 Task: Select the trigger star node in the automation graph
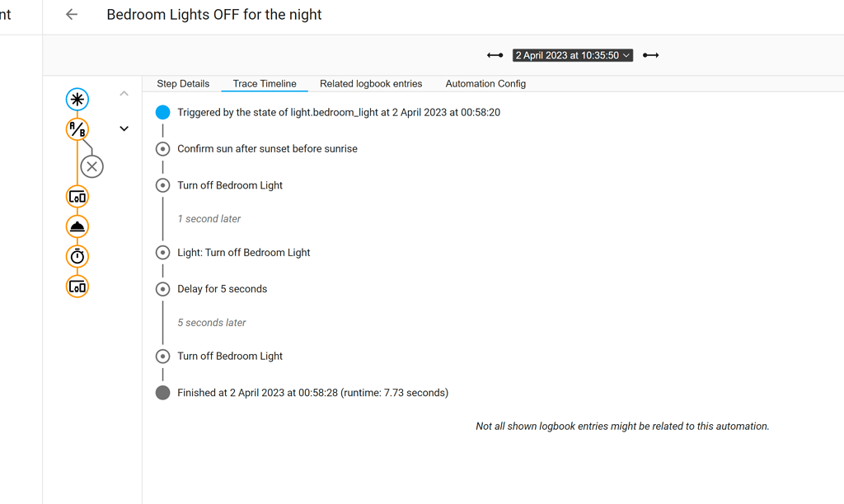(77, 99)
